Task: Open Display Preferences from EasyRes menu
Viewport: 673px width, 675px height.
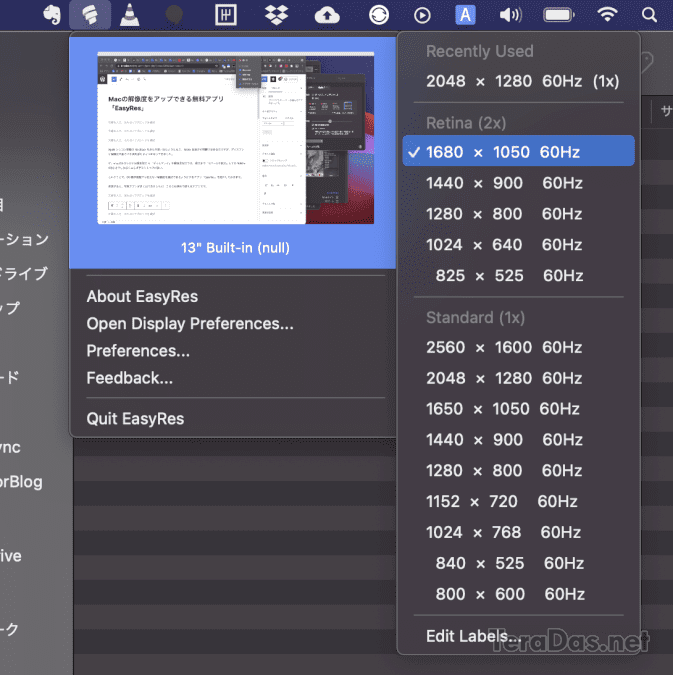Action: (x=190, y=324)
